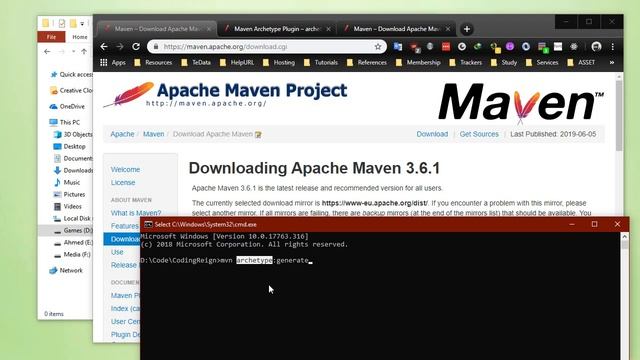The width and height of the screenshot is (640, 360).
Task: Open Explorer quick access toolbar dropdown arrow
Action: pos(82,24)
